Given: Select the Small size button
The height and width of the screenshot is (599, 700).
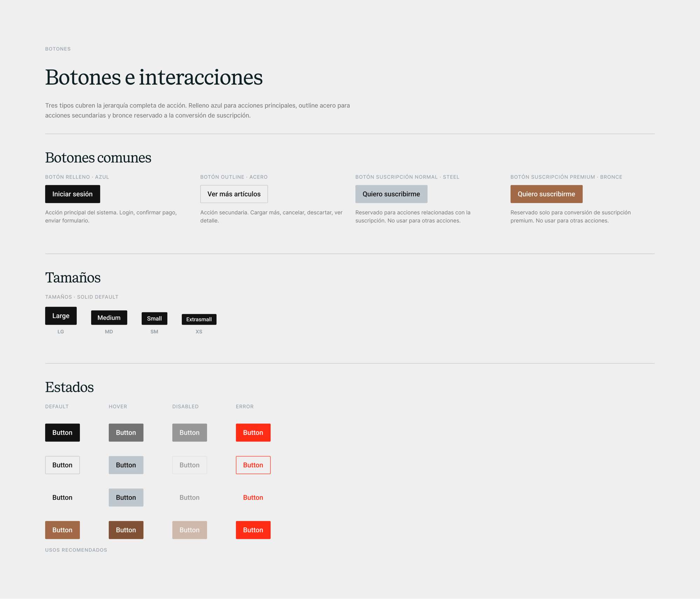Looking at the screenshot, I should (x=154, y=319).
